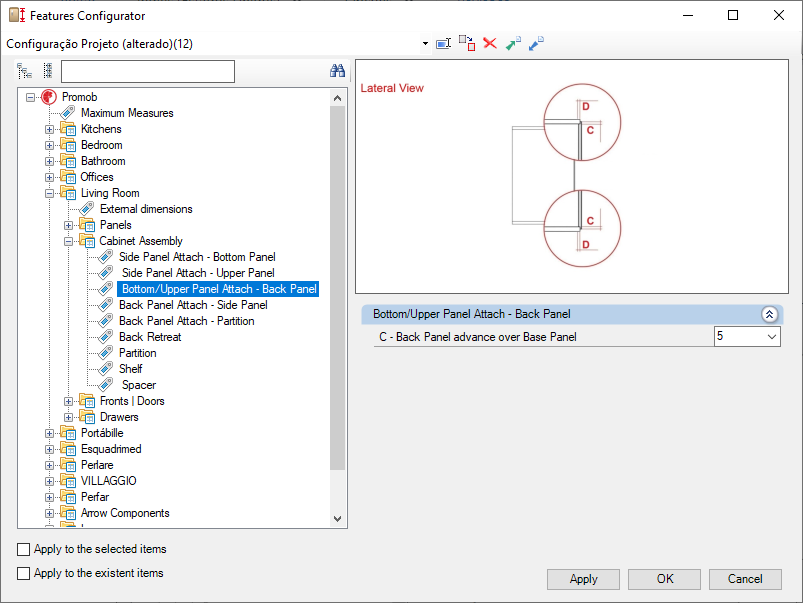Collapse the Promob root node
803x603 pixels.
pos(31,97)
